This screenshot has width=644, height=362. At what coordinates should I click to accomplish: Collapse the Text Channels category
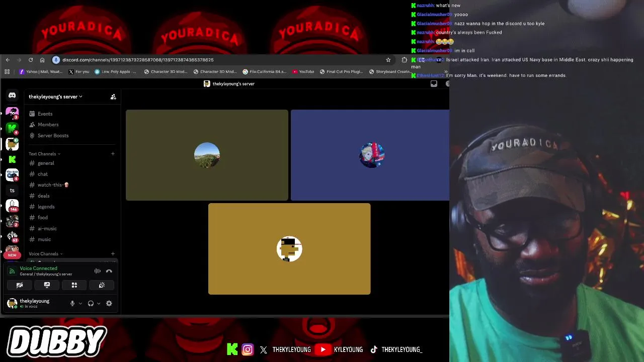(44, 154)
